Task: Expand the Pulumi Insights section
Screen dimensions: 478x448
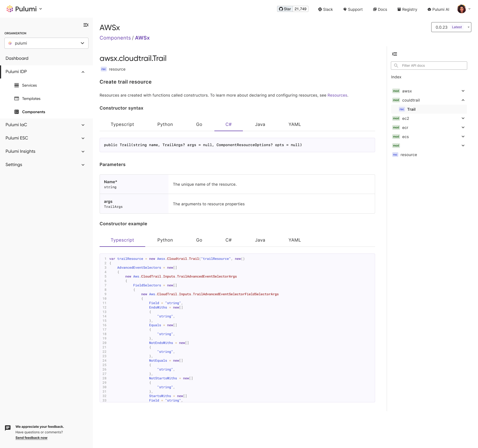Action: pos(83,152)
